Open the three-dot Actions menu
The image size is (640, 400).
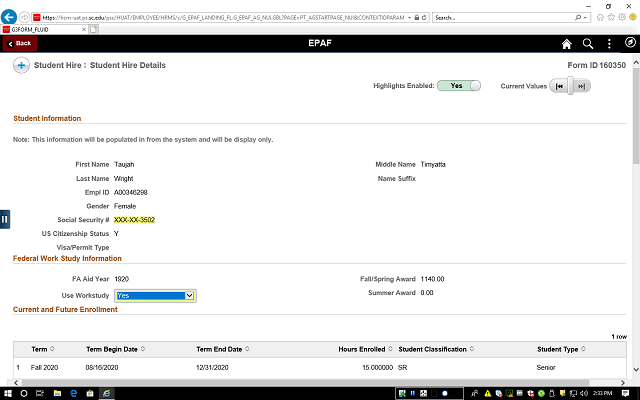609,44
